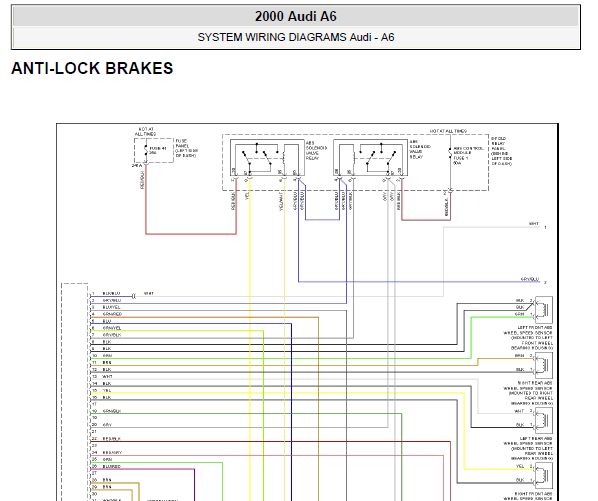The image size is (598, 501).
Task: Click pin 20 'GRY' on the module connector
Action: click(107, 425)
